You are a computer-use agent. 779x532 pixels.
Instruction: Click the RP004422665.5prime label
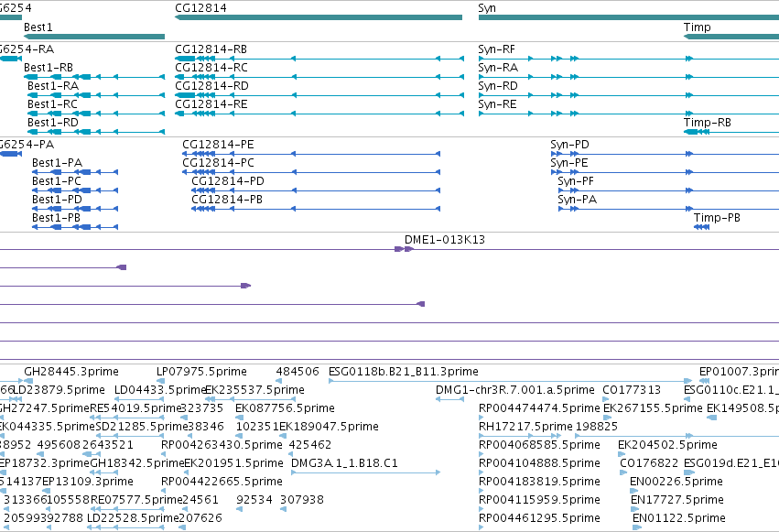click(x=222, y=482)
